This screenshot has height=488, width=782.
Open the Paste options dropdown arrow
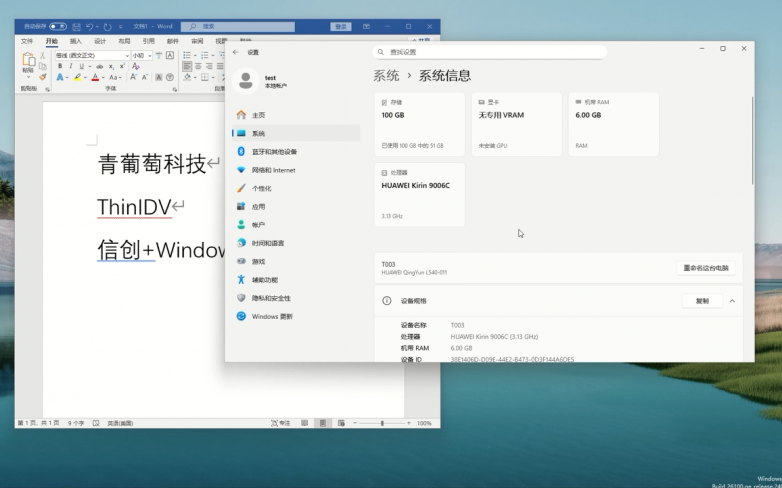(28, 77)
